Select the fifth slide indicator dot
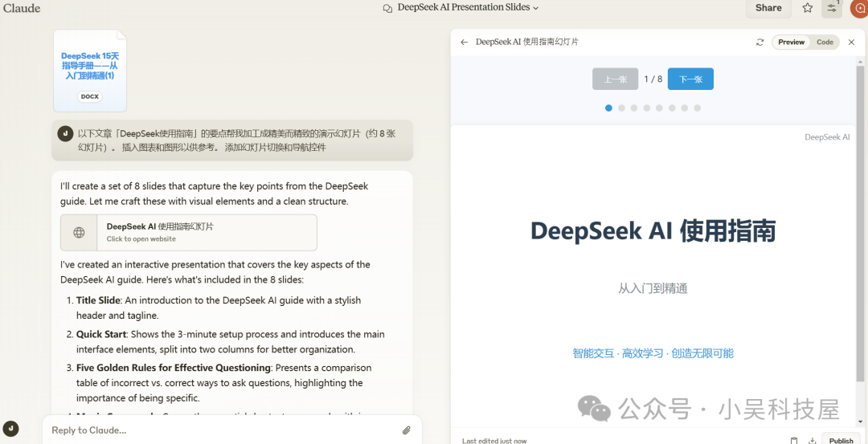Viewport: 868px width, 444px height. pyautogui.click(x=659, y=108)
